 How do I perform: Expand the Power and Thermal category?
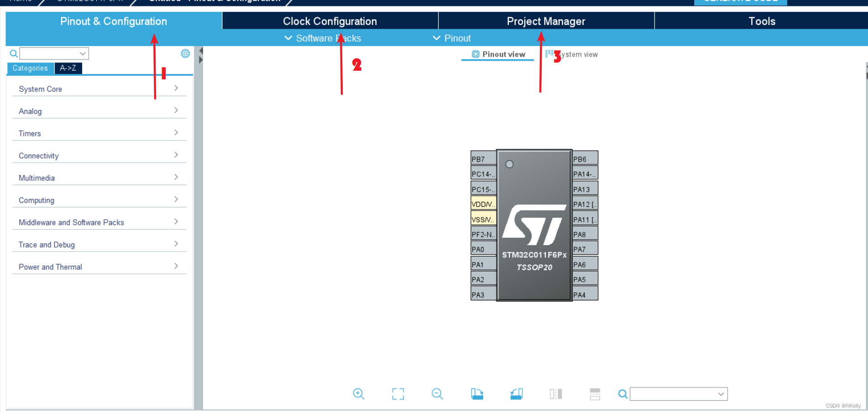coord(99,267)
